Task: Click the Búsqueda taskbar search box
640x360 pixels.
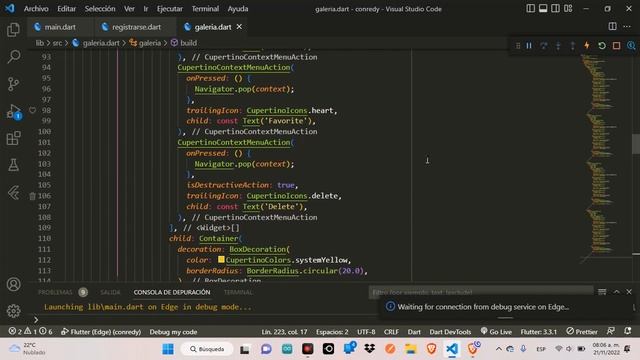Action: pyautogui.click(x=208, y=349)
